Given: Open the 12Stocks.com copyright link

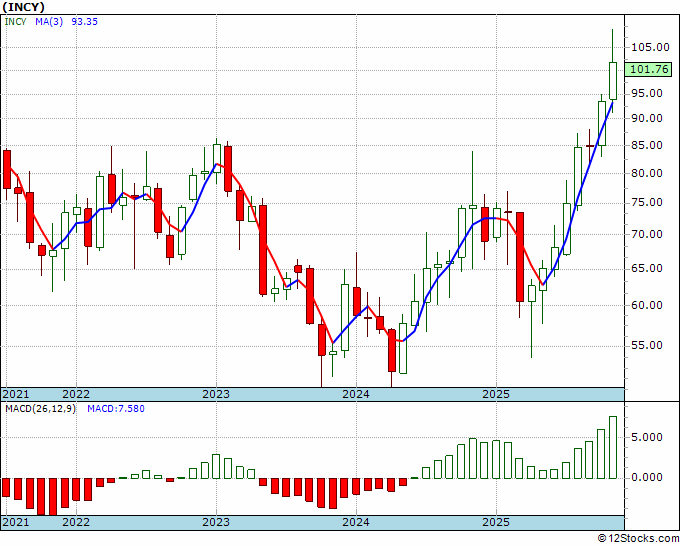Looking at the screenshot, I should pyautogui.click(x=638, y=538).
